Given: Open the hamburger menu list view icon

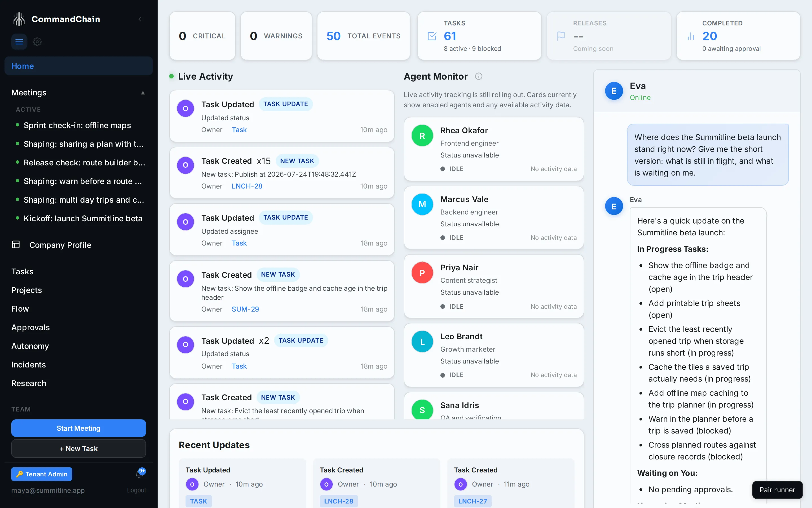Looking at the screenshot, I should pyautogui.click(x=19, y=42).
